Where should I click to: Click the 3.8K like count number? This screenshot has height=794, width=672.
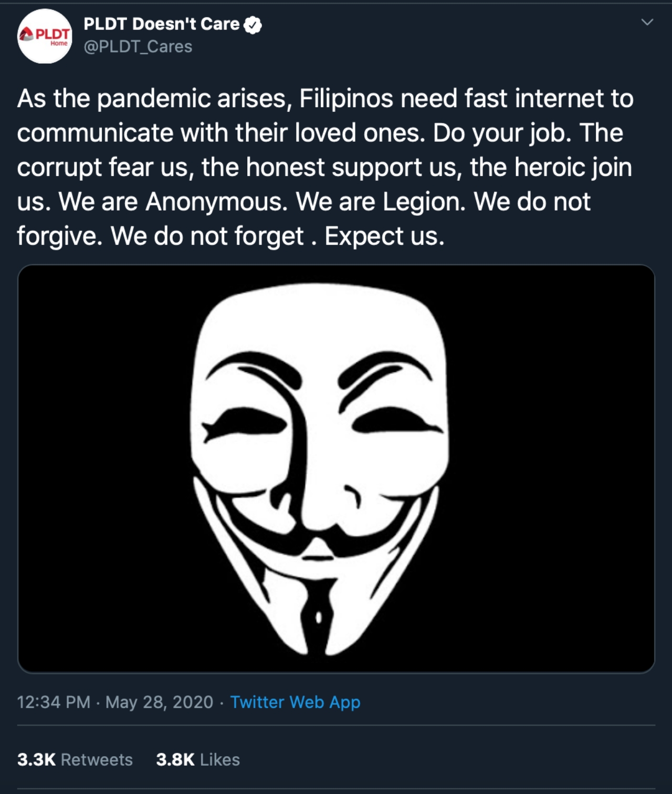[x=175, y=759]
